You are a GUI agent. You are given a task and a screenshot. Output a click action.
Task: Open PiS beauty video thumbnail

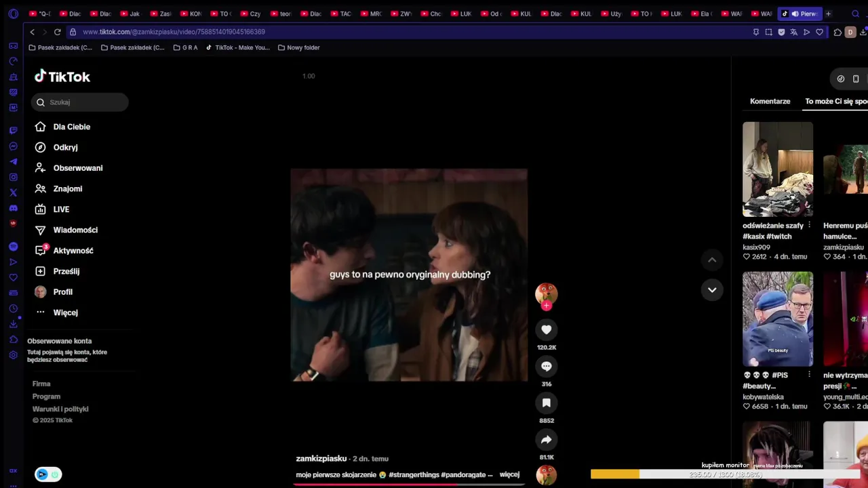tap(778, 319)
